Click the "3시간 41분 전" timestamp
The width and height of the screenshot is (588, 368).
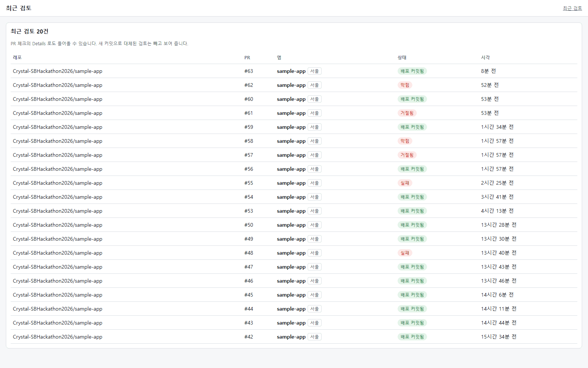(x=497, y=197)
